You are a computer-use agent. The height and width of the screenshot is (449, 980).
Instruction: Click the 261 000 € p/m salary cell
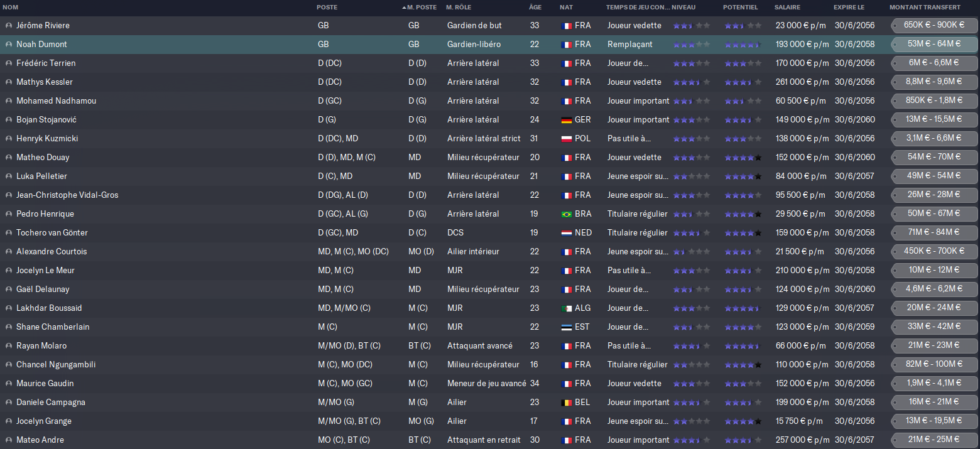(802, 82)
